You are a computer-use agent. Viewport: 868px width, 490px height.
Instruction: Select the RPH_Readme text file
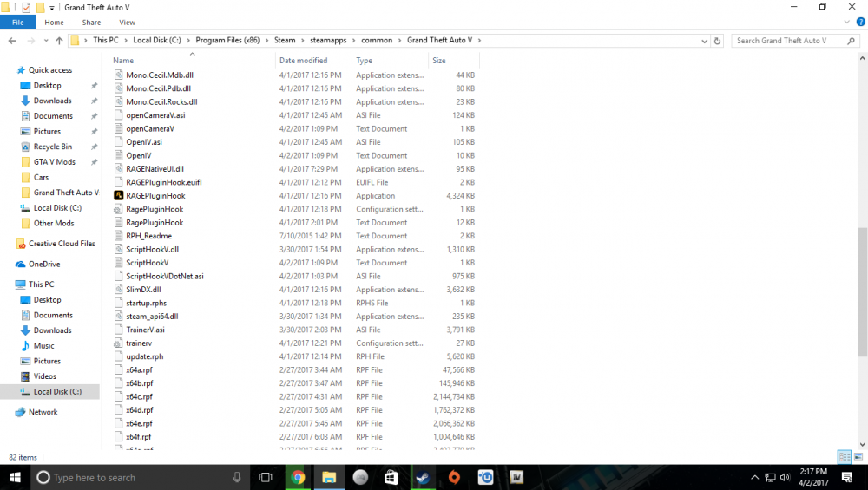[x=148, y=236]
